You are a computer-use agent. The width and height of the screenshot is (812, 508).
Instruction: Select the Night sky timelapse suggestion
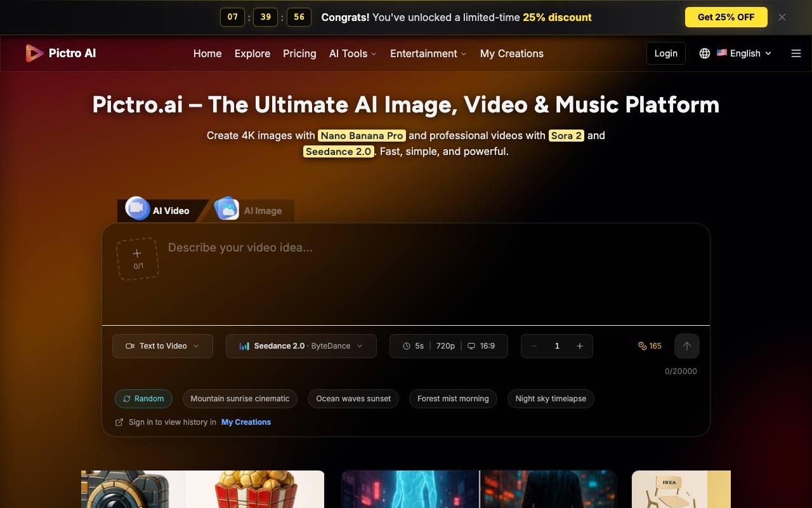pyautogui.click(x=551, y=399)
